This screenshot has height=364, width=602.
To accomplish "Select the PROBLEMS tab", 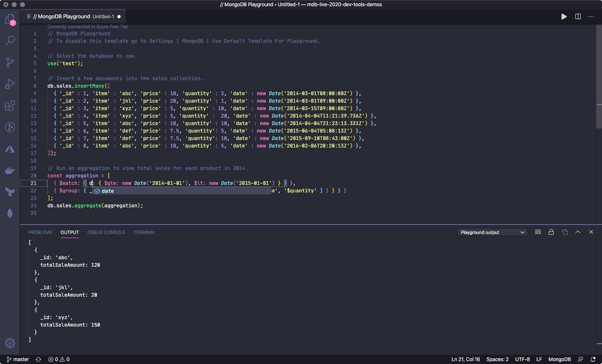I will pos(40,232).
